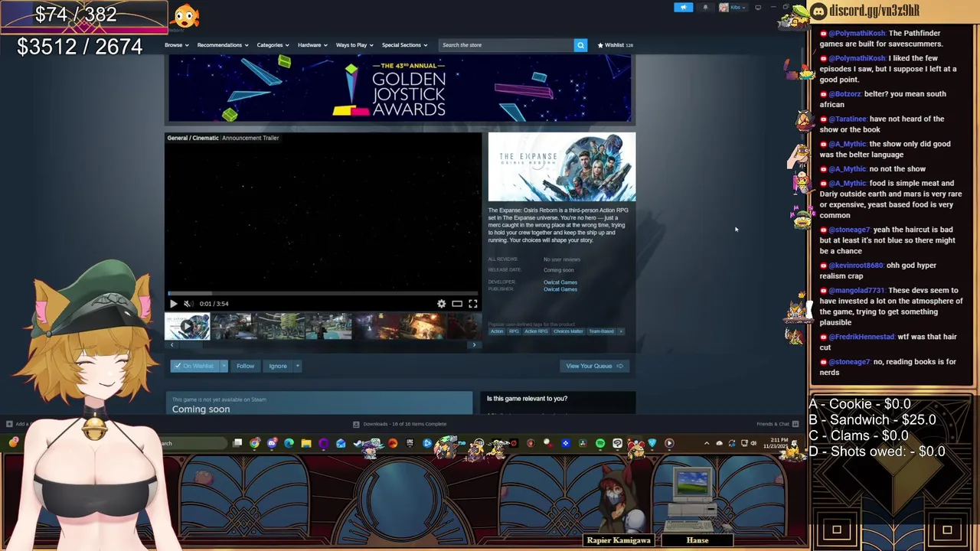Open Steam Downloads status in bottom bar
The image size is (980, 551).
(400, 424)
